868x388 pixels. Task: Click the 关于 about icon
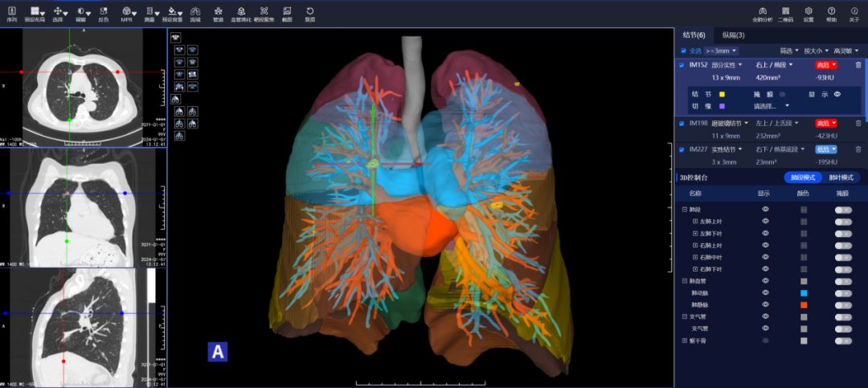(854, 11)
